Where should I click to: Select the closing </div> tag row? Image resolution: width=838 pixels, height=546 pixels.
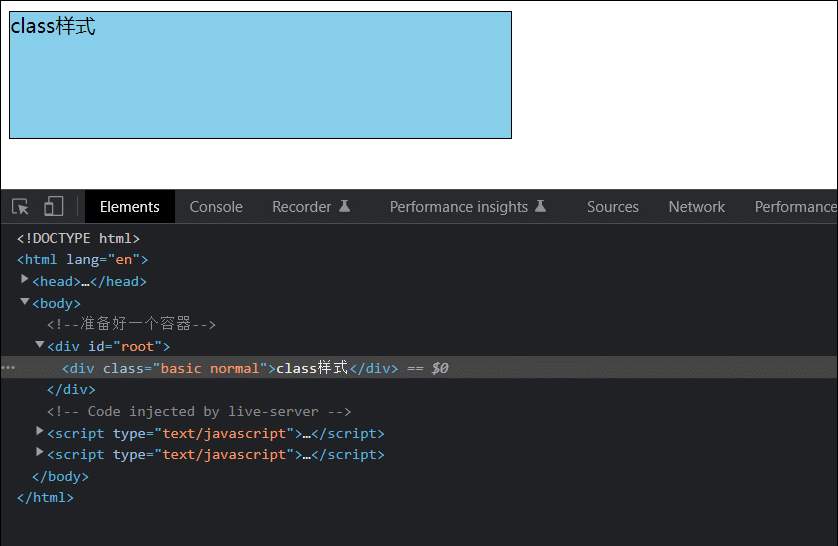pos(71,389)
